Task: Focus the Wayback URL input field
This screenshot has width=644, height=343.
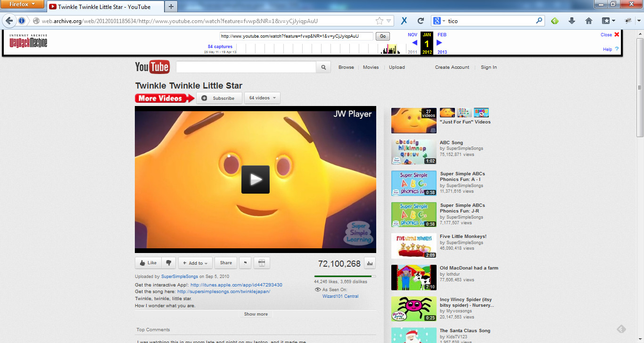Action: 297,36
